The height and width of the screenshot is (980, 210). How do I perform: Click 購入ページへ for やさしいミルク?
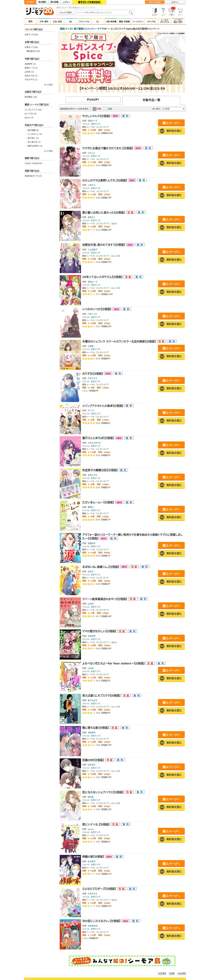(x=171, y=123)
